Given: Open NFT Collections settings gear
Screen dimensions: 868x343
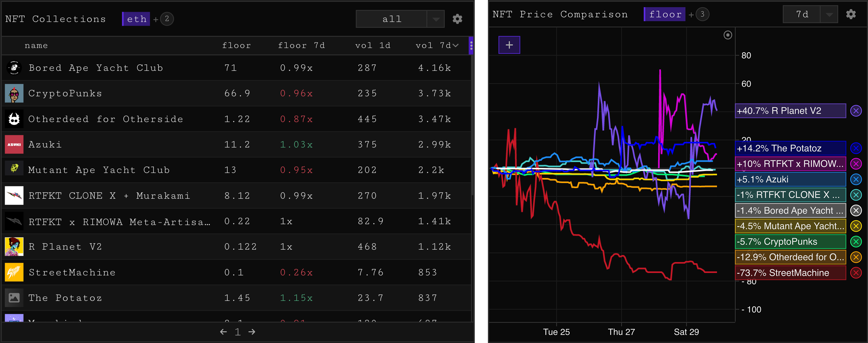Looking at the screenshot, I should pos(457,19).
